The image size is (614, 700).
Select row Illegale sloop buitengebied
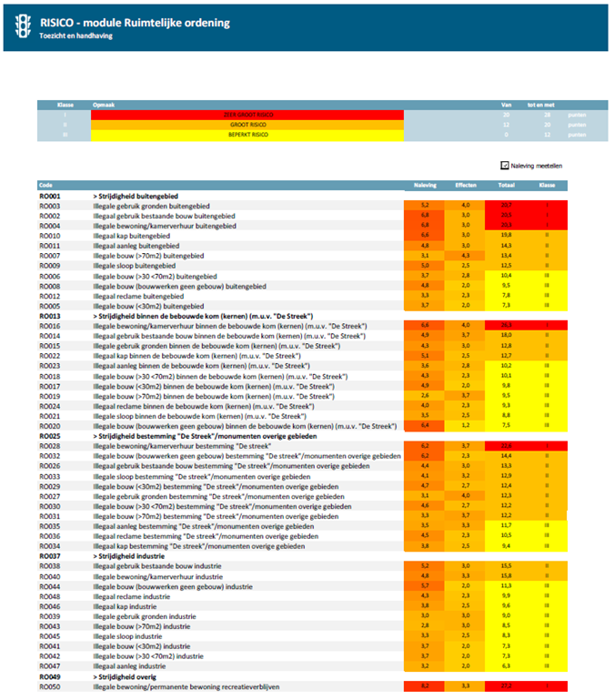click(x=142, y=266)
